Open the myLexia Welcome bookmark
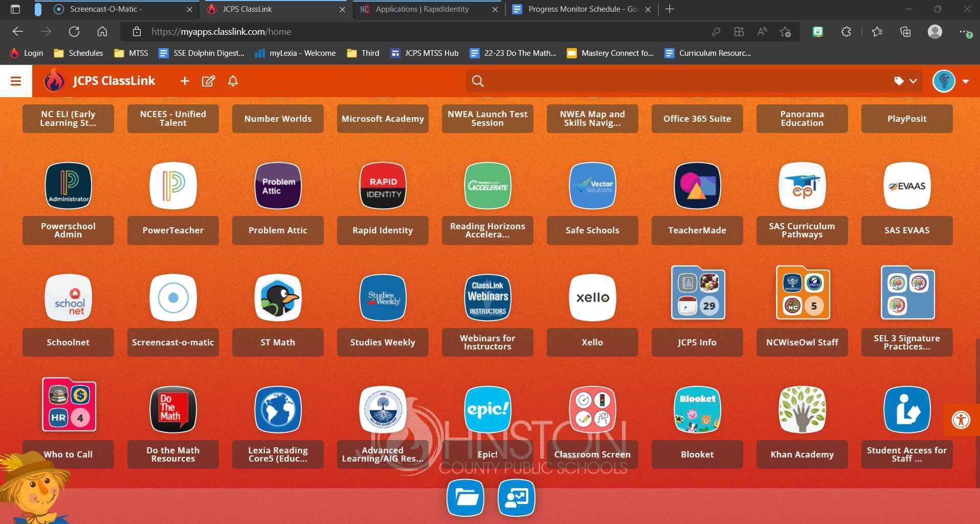The image size is (980, 524). 296,53
